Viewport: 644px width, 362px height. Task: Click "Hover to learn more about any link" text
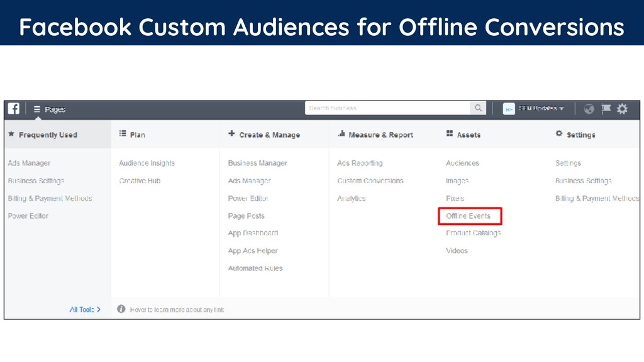(x=177, y=310)
